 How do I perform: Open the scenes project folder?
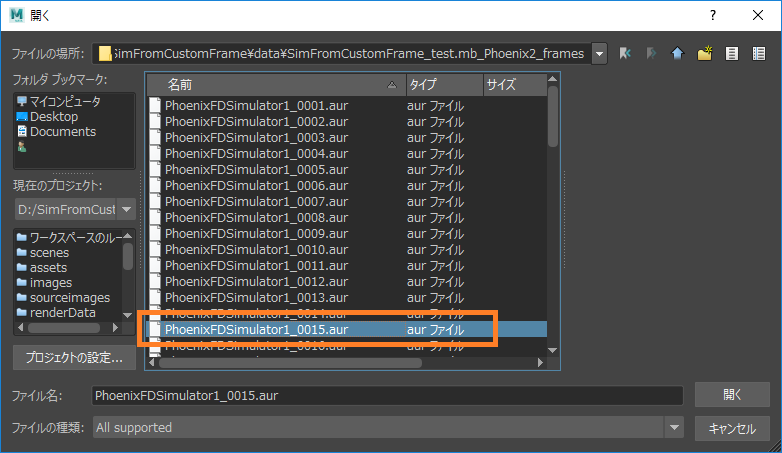pos(42,252)
